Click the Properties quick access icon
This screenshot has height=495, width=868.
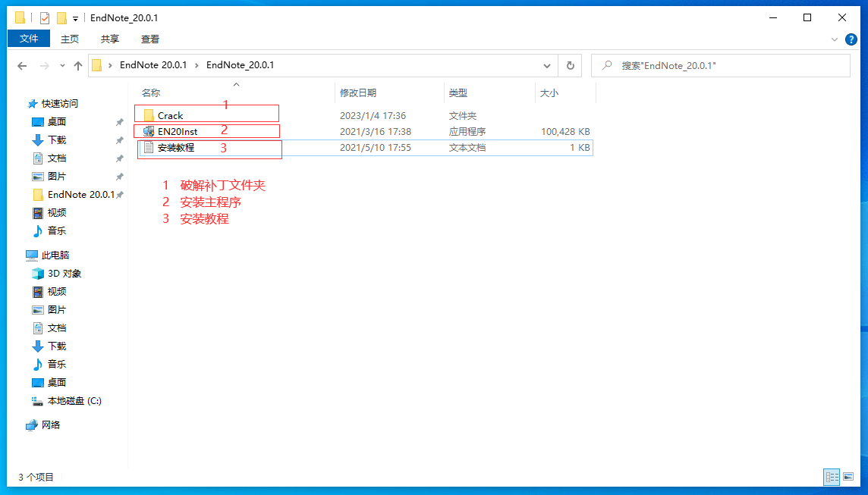[45, 18]
